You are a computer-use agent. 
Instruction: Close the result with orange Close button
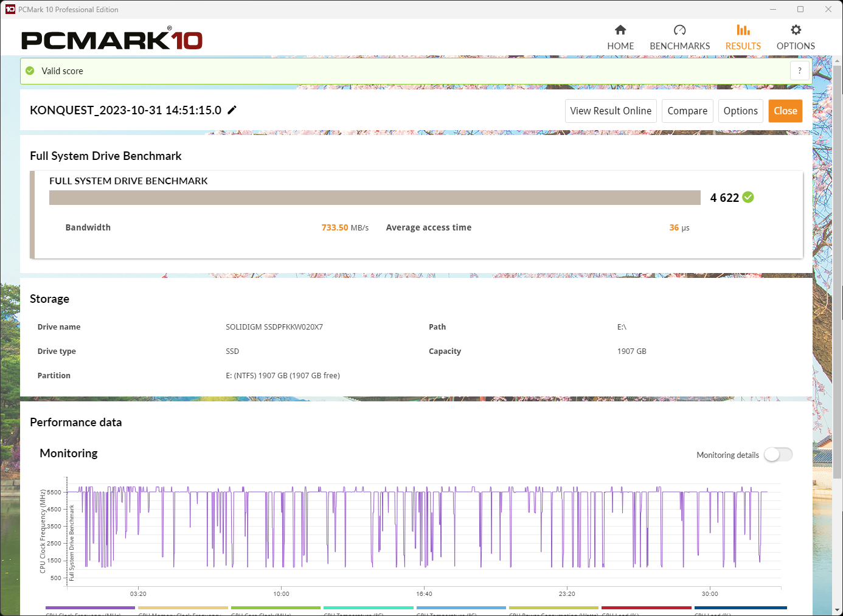785,111
